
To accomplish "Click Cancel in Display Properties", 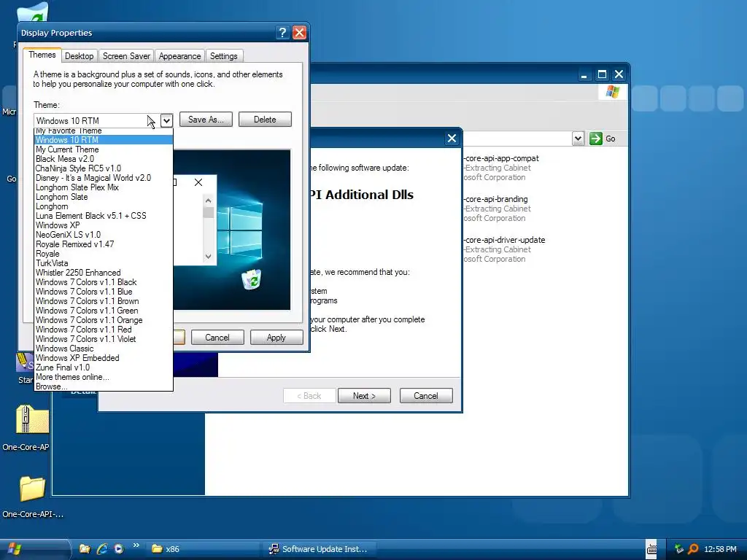I will [217, 338].
